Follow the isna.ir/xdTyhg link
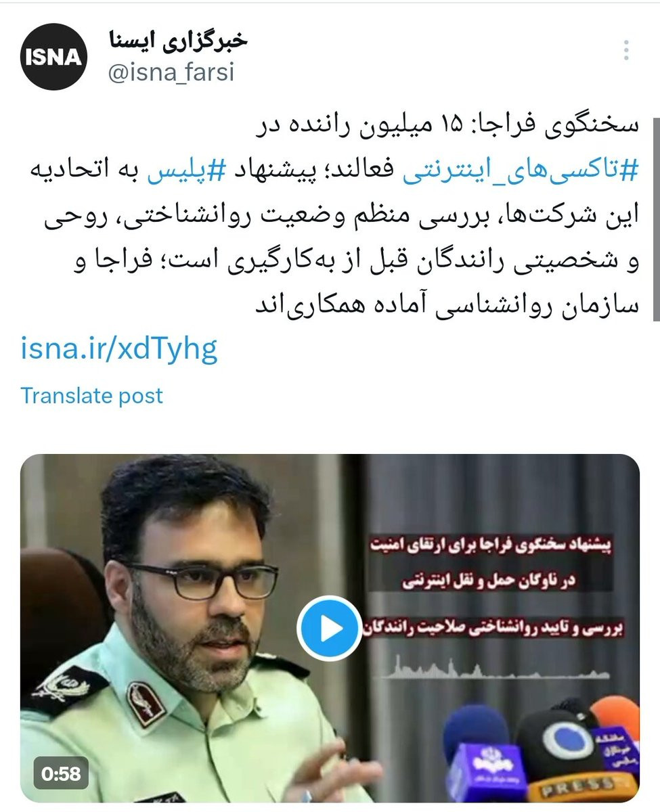660x812 pixels. tap(119, 348)
